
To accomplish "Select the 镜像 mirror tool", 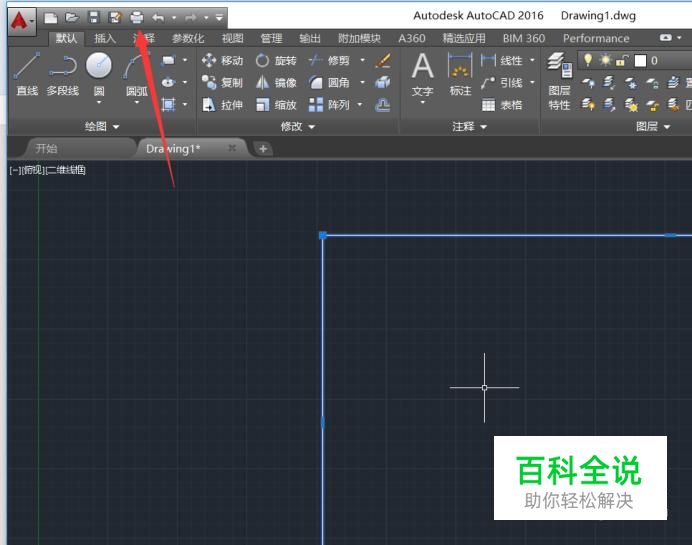I will pyautogui.click(x=276, y=83).
